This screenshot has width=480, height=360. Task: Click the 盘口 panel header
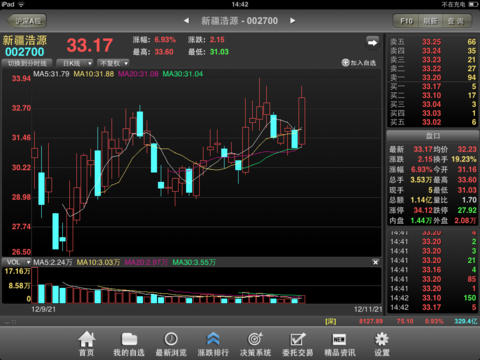click(x=433, y=136)
